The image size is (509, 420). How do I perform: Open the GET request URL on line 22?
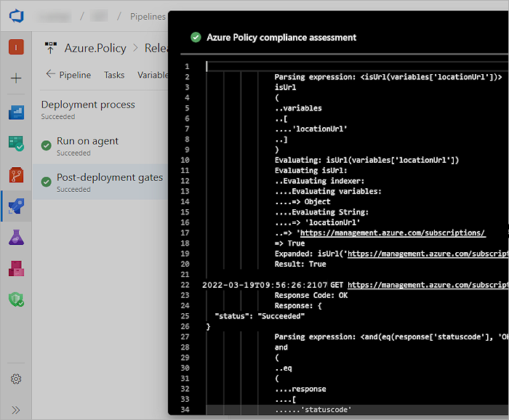click(x=428, y=286)
